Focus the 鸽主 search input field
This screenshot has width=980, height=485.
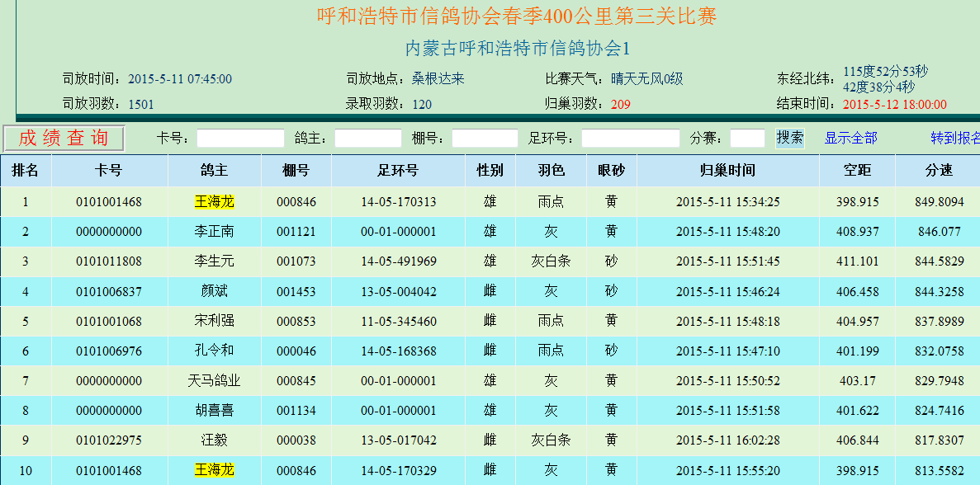[x=367, y=138]
